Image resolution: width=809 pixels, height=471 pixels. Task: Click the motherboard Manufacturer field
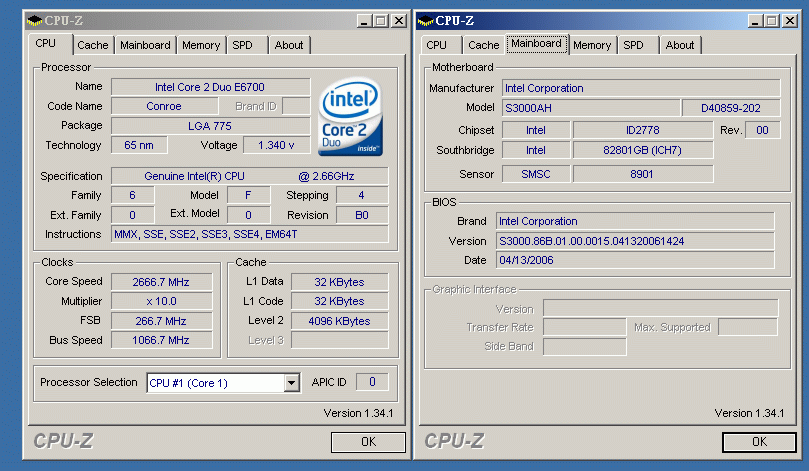(x=639, y=88)
